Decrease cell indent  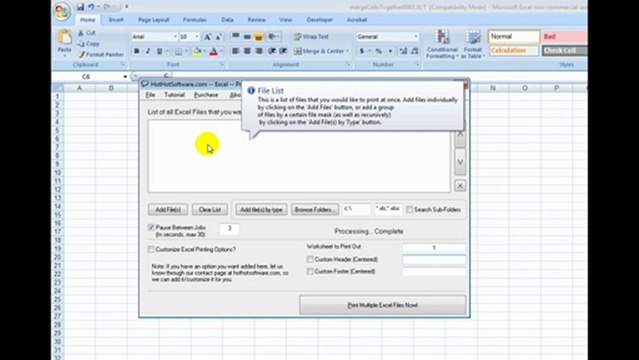(x=271, y=51)
